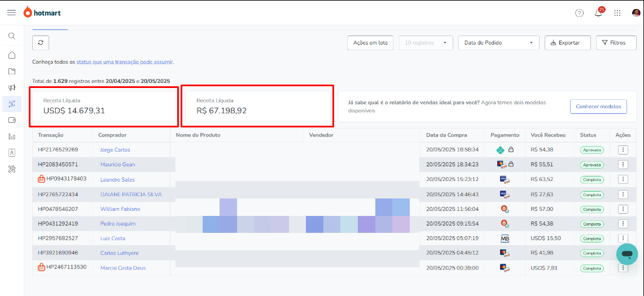Open the megaphone icon in sidebar
The width and height of the screenshot is (644, 296).
(x=12, y=87)
